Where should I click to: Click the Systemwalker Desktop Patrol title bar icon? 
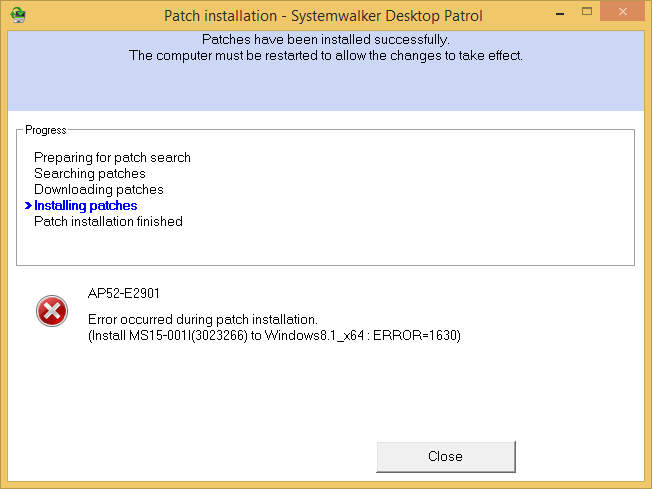click(18, 15)
